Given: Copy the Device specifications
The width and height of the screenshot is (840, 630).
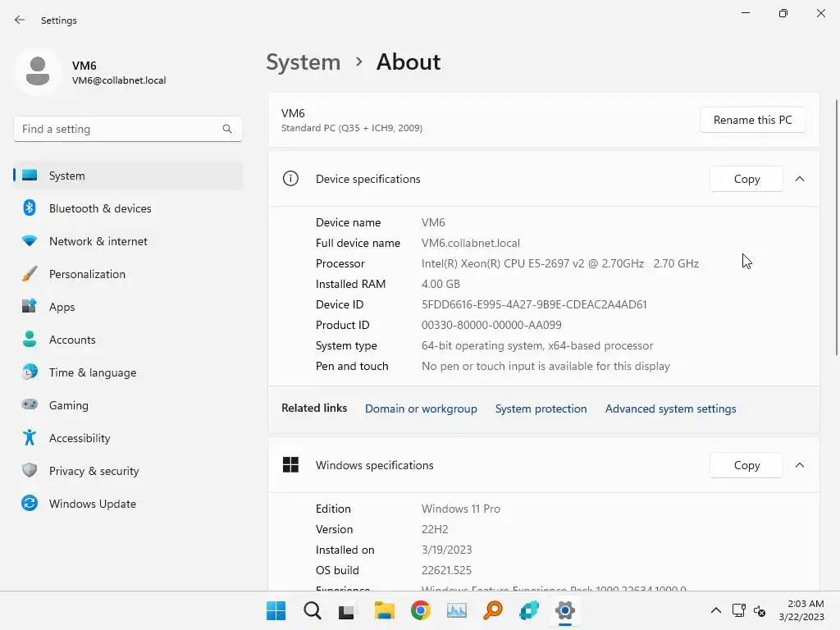Looking at the screenshot, I should click(746, 179).
